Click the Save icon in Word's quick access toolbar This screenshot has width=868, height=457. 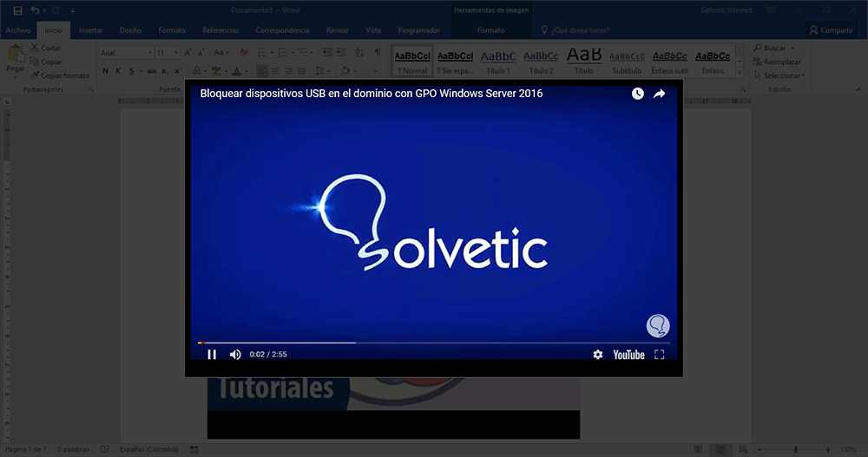(17, 10)
